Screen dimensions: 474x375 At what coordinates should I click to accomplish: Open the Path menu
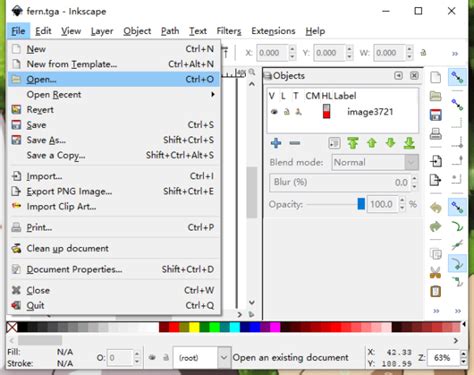pyautogui.click(x=170, y=31)
